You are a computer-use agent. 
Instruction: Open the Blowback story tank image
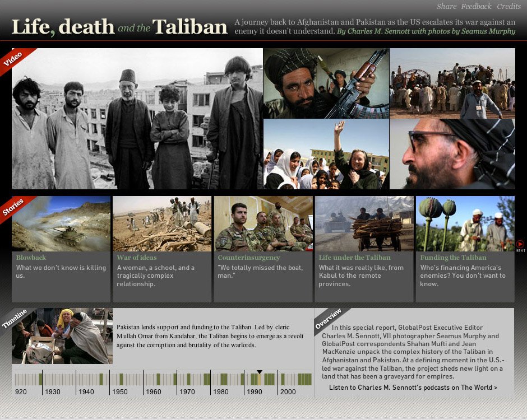pyautogui.click(x=61, y=223)
